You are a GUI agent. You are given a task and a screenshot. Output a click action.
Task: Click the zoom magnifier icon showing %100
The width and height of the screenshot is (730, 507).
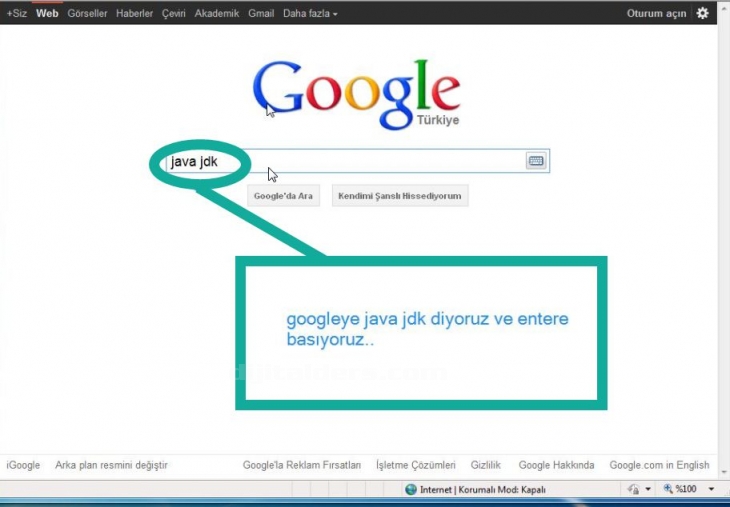[x=667, y=490]
